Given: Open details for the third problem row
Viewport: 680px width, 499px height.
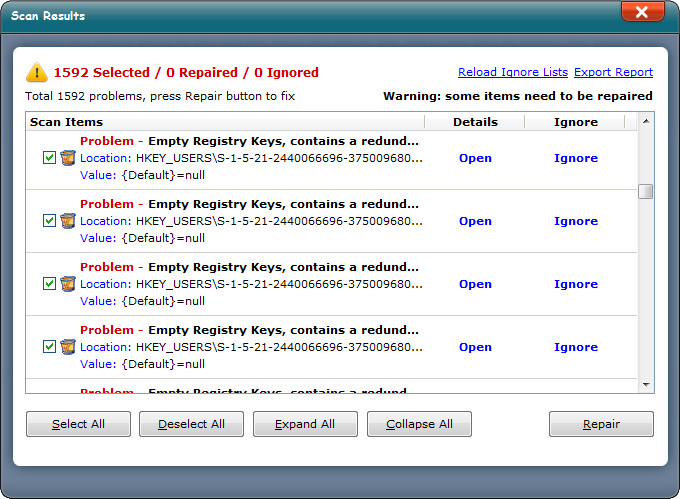Looking at the screenshot, I should [475, 284].
